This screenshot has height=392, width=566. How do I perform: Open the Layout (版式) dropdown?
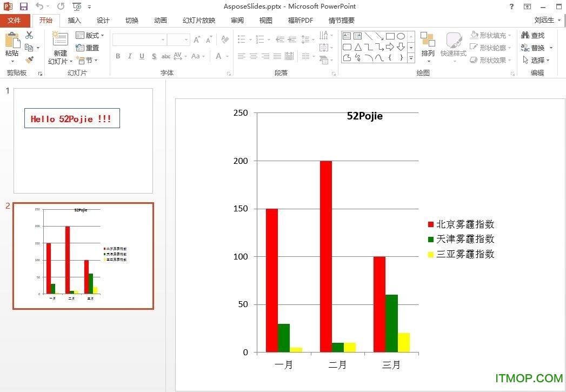point(90,35)
